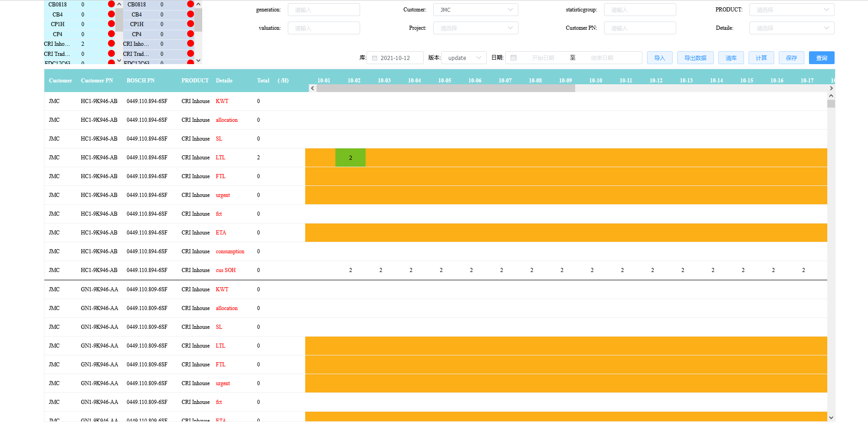Open the 库 date picker 2021-10-12
The height and width of the screenshot is (425, 868).
coord(395,58)
